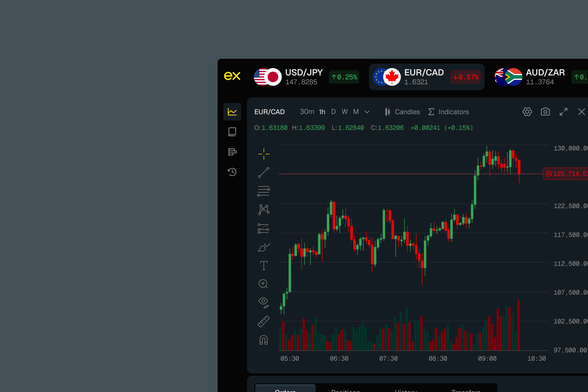This screenshot has width=588, height=392.
Task: Click the zoom in magnifier tool
Action: [x=263, y=284]
